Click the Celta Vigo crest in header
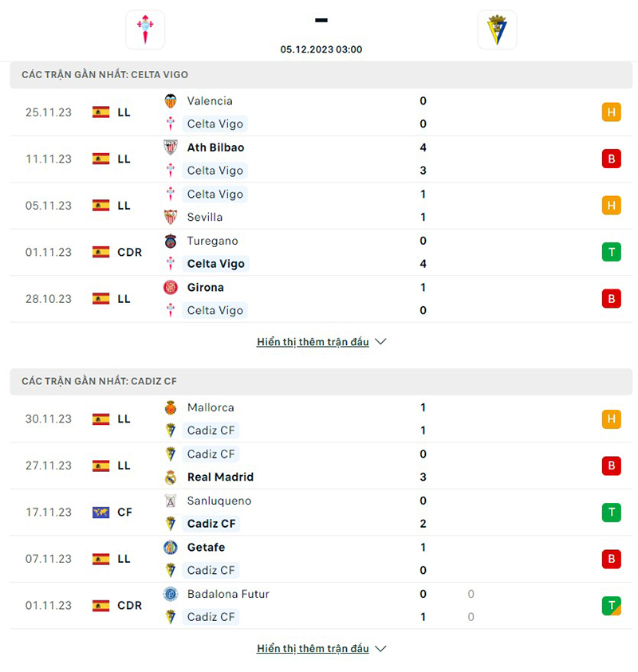The image size is (638, 672). (145, 30)
